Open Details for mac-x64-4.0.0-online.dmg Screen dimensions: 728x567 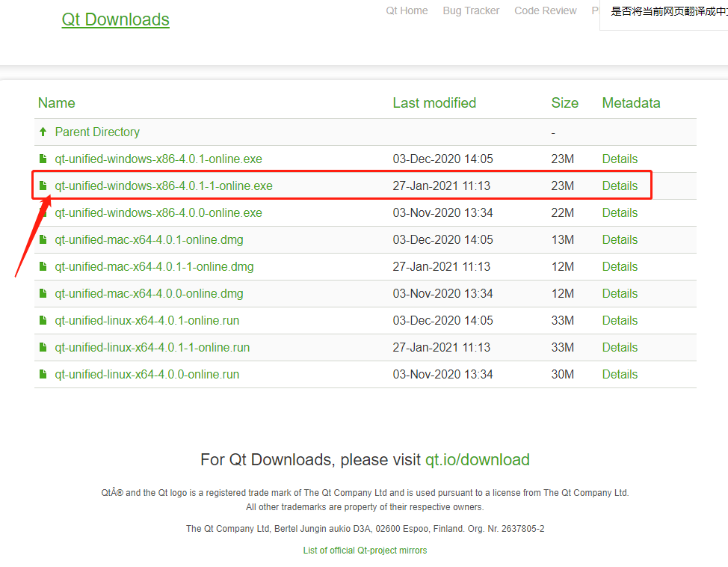(620, 294)
